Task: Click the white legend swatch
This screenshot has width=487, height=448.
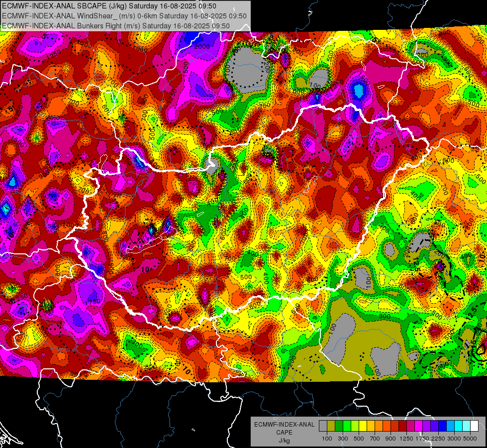Action: (x=474, y=426)
